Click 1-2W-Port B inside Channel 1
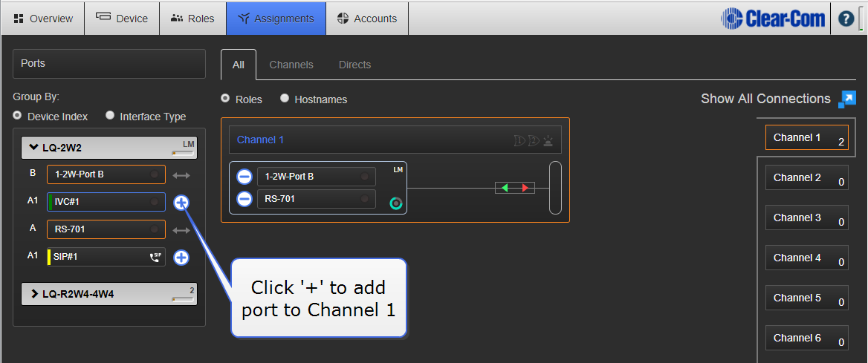 tap(317, 177)
